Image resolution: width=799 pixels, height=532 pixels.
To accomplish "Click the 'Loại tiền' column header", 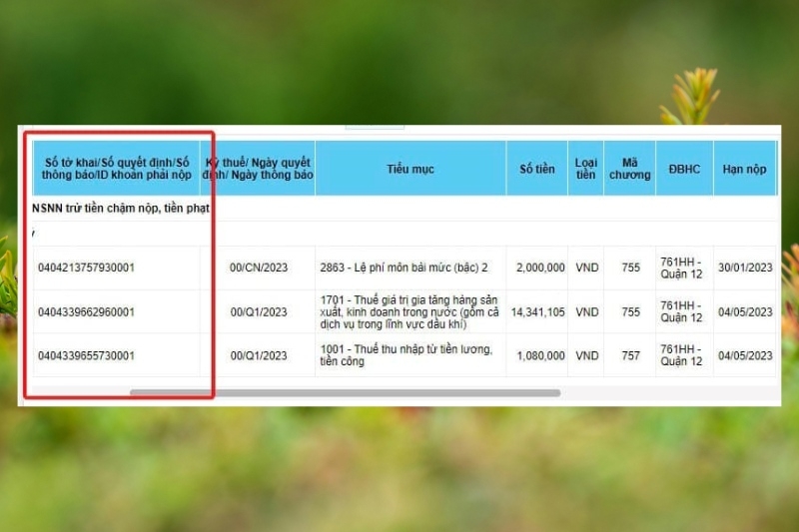I will (x=586, y=169).
